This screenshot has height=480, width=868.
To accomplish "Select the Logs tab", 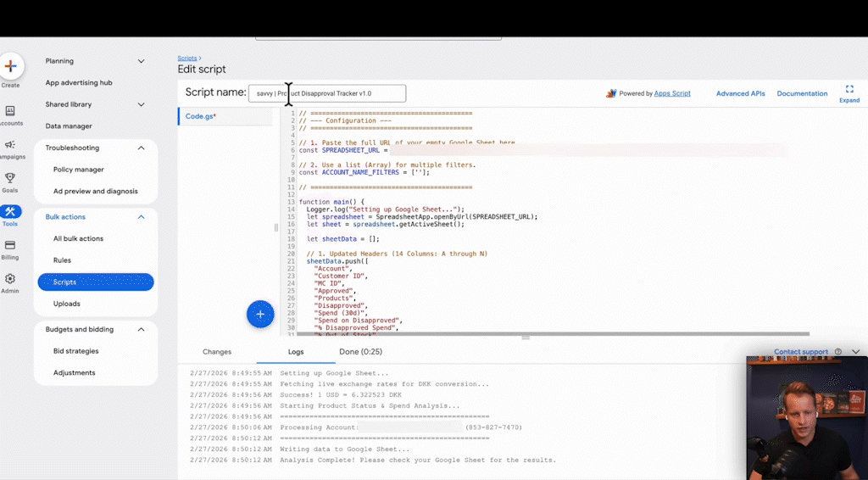I will [x=296, y=351].
